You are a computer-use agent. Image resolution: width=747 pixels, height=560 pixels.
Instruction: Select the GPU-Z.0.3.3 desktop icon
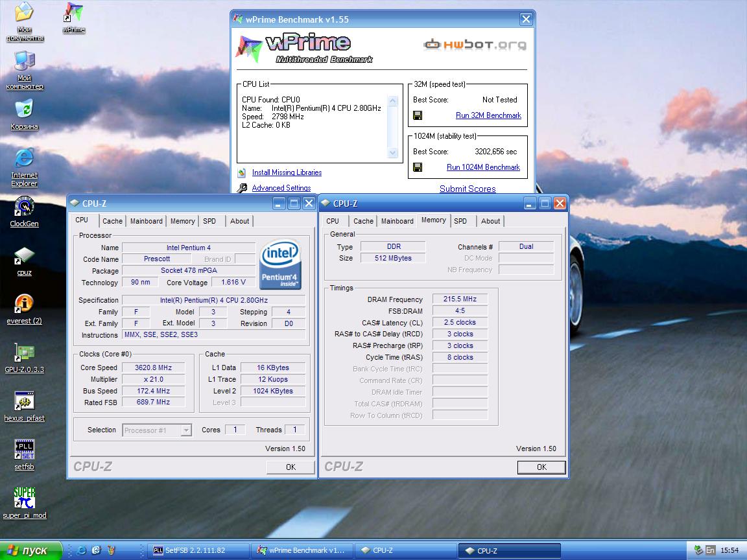pos(24,358)
